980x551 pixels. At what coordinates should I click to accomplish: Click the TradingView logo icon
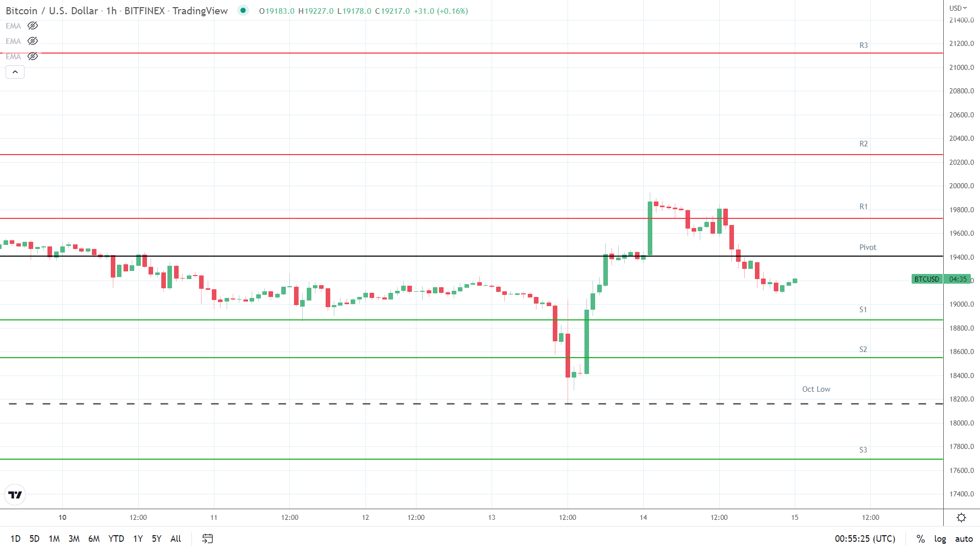tap(15, 494)
